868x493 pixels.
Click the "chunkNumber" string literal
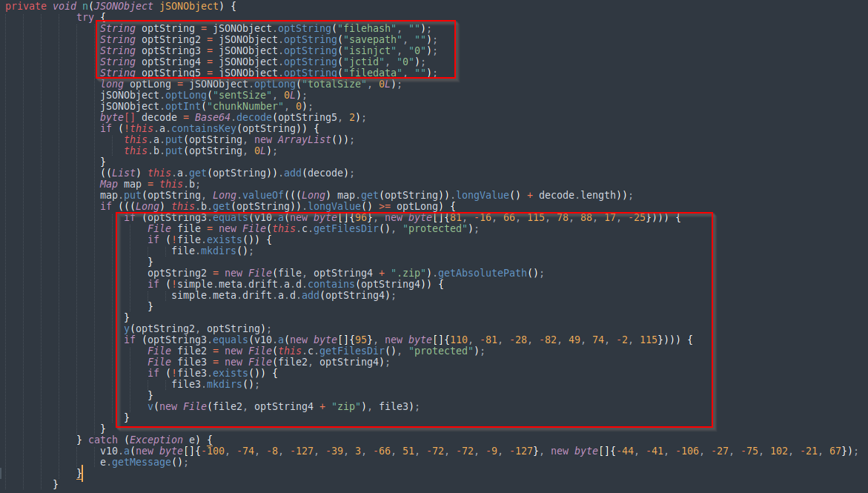[245, 106]
